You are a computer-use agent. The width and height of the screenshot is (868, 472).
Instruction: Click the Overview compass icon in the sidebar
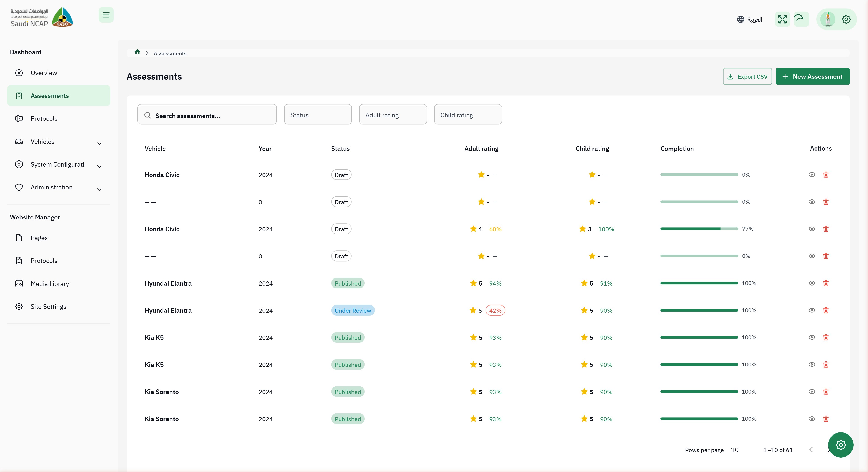[x=19, y=73]
